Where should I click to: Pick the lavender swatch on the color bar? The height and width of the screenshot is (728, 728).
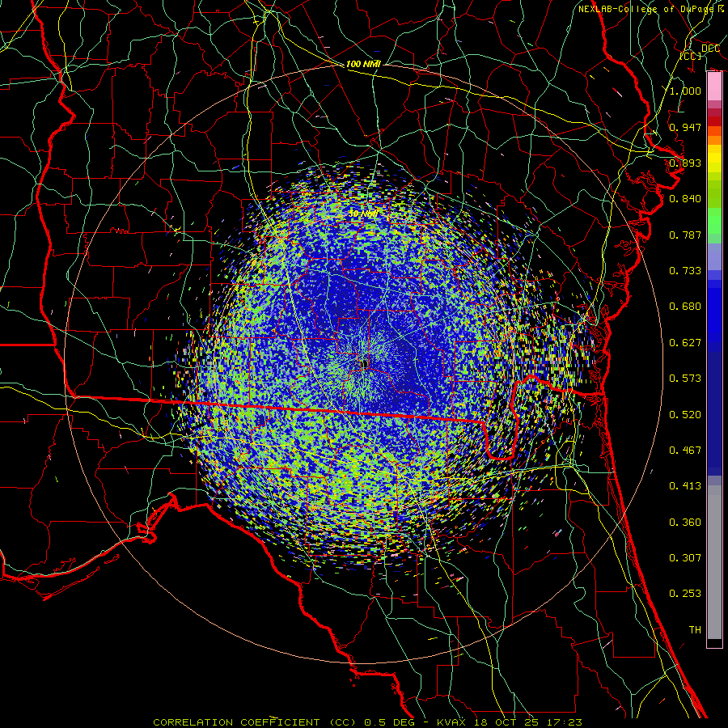[714, 256]
